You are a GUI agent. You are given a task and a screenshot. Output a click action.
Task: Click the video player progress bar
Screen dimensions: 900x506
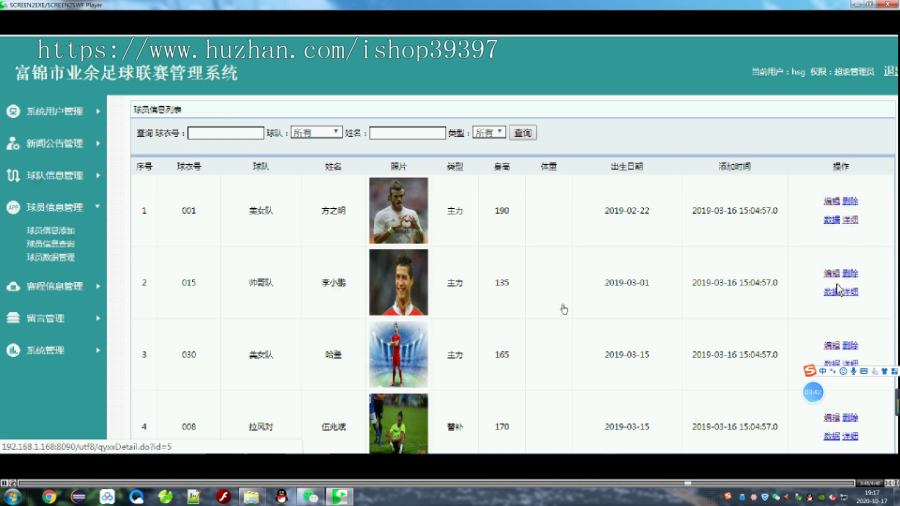(x=436, y=483)
